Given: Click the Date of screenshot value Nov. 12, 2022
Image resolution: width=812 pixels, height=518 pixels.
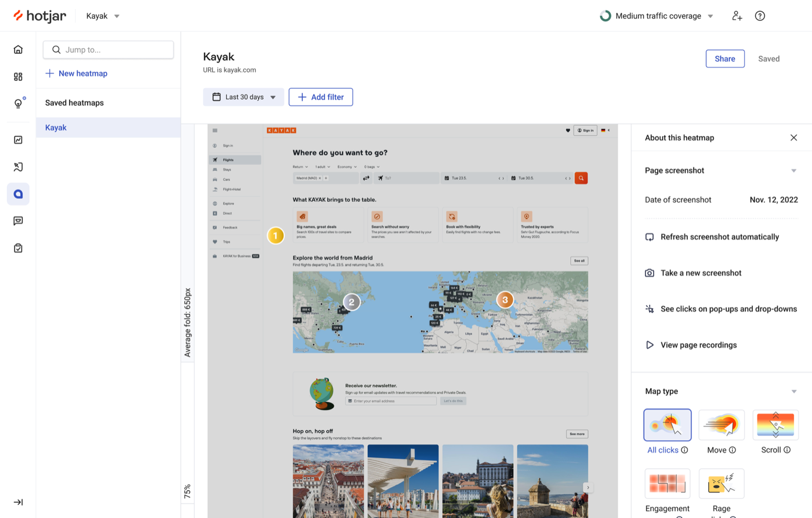Looking at the screenshot, I should point(774,200).
